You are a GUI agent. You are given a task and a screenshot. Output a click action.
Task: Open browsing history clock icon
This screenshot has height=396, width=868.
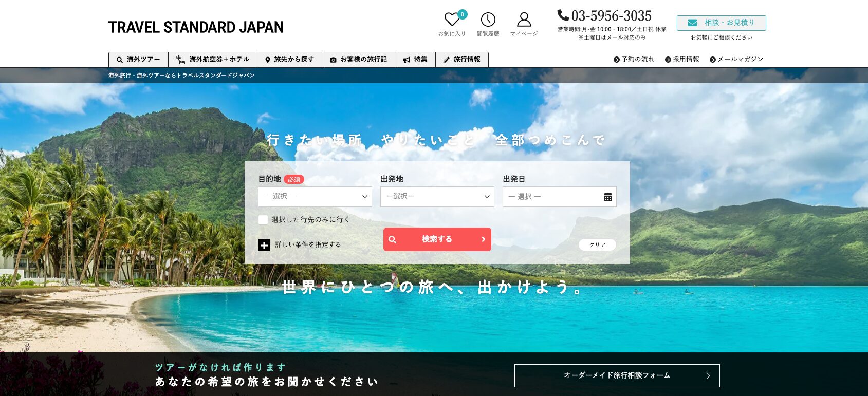[488, 20]
